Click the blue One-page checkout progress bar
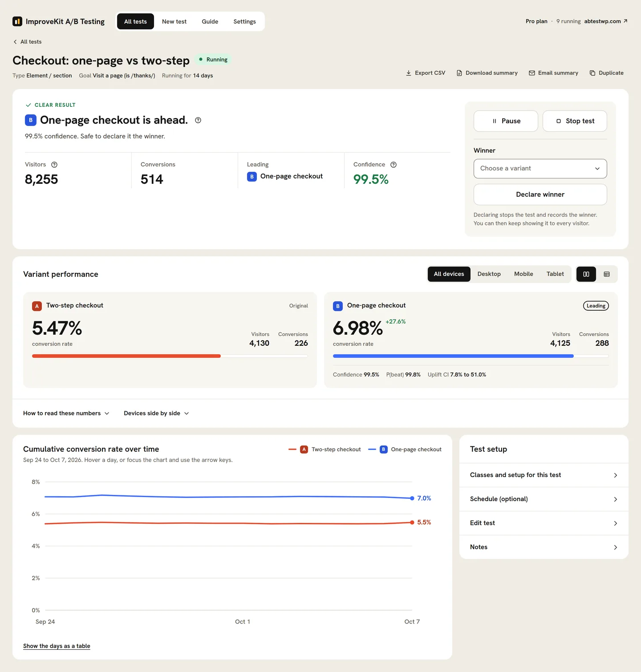The width and height of the screenshot is (641, 672). click(x=453, y=356)
